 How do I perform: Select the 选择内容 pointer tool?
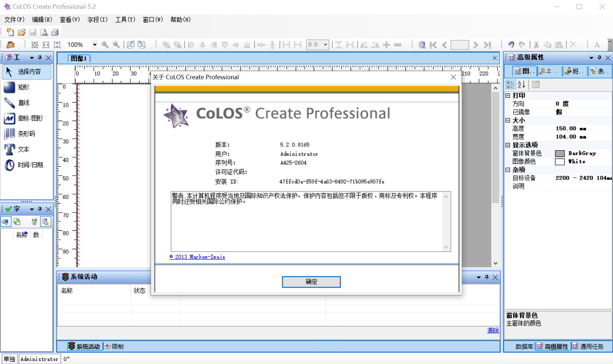27,72
